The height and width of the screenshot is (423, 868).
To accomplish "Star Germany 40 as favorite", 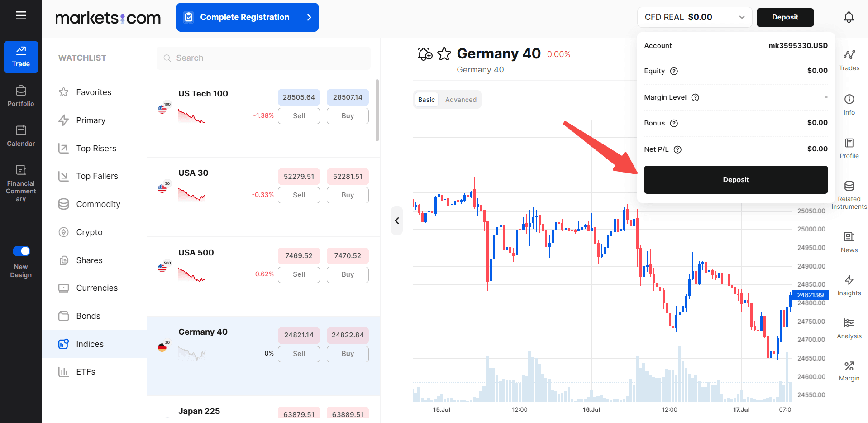I will [444, 54].
